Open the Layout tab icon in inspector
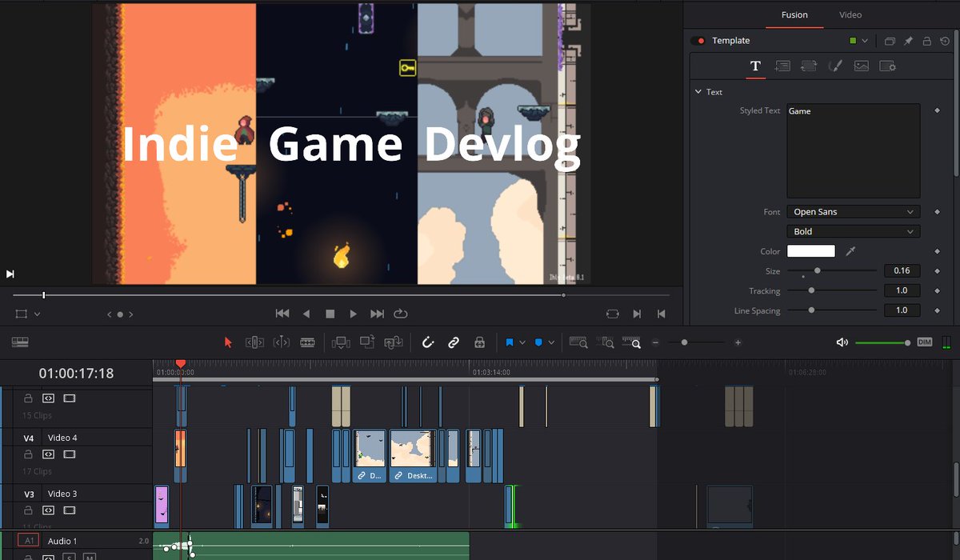 [x=782, y=66]
